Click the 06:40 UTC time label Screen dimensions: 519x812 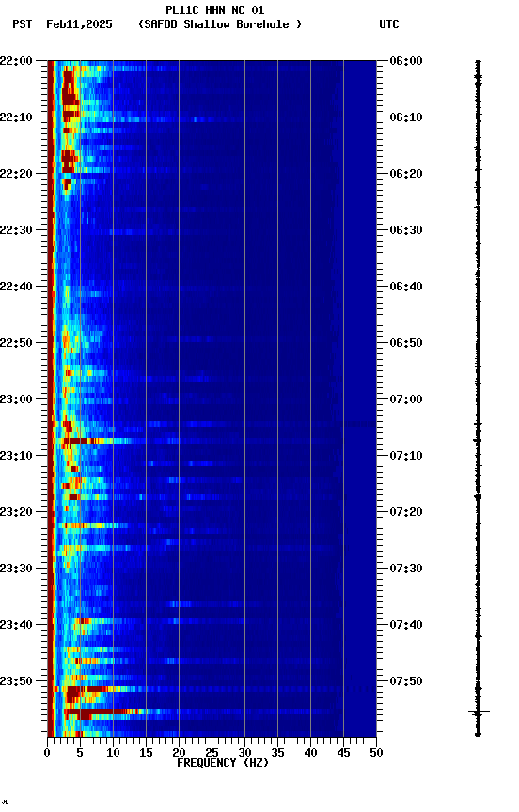pos(406,287)
